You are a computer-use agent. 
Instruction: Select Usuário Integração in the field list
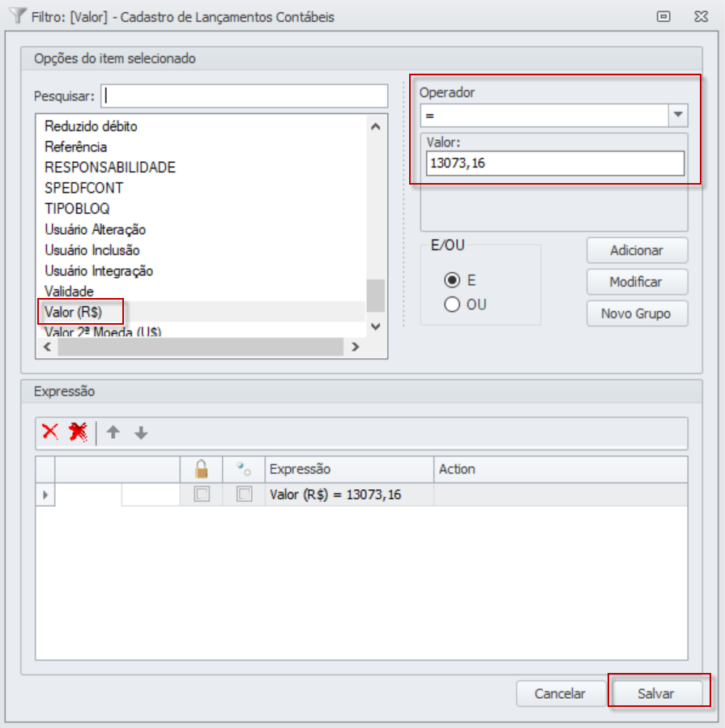(x=99, y=270)
